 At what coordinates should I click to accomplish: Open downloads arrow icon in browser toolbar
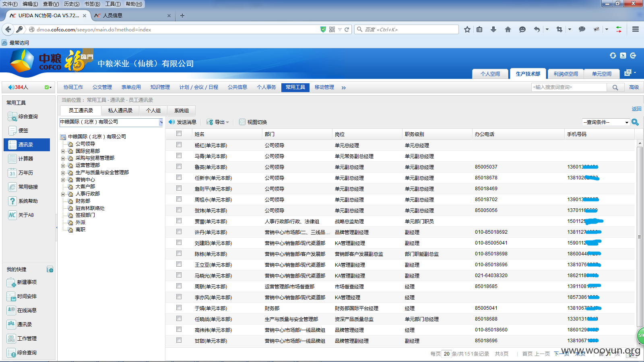pos(493,29)
